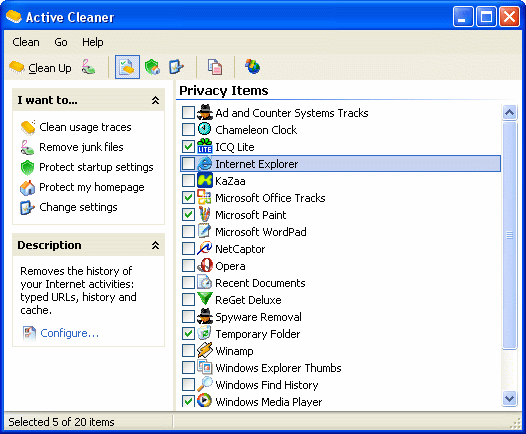Click the NetCaptor icon
The image size is (526, 434).
204,249
